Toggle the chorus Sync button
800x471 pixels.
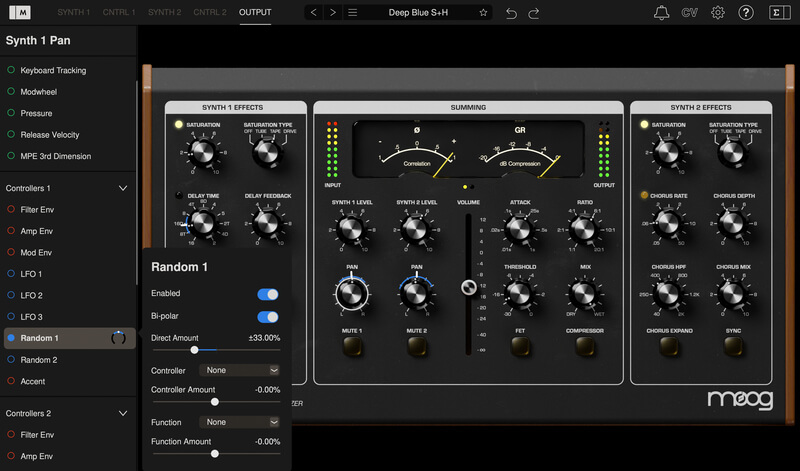733,346
